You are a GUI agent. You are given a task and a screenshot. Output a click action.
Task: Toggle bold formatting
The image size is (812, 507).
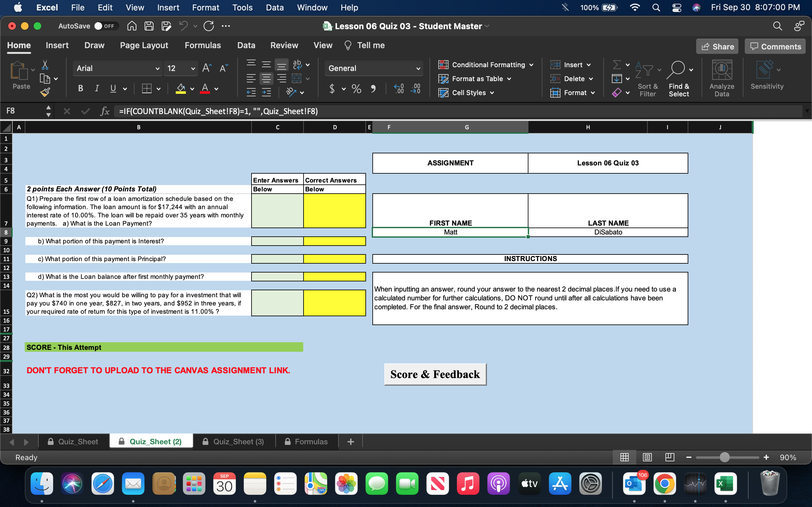pyautogui.click(x=81, y=88)
